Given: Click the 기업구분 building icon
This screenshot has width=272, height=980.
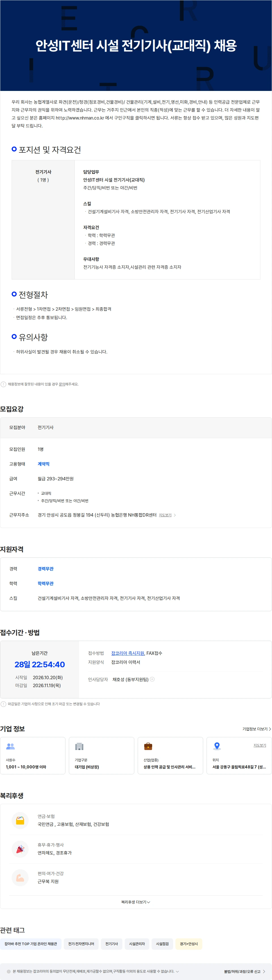Looking at the screenshot, I should click(79, 746).
